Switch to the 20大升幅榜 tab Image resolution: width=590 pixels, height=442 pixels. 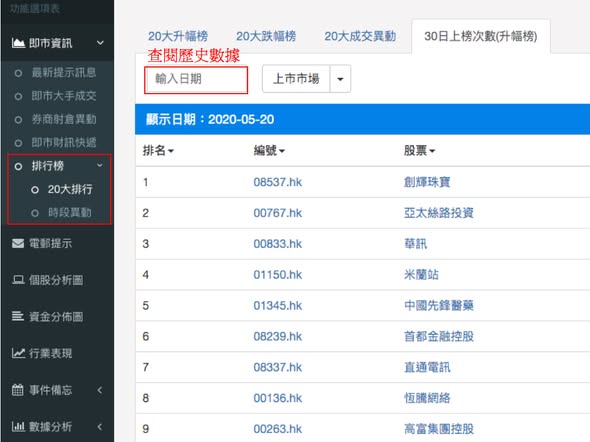coord(178,36)
